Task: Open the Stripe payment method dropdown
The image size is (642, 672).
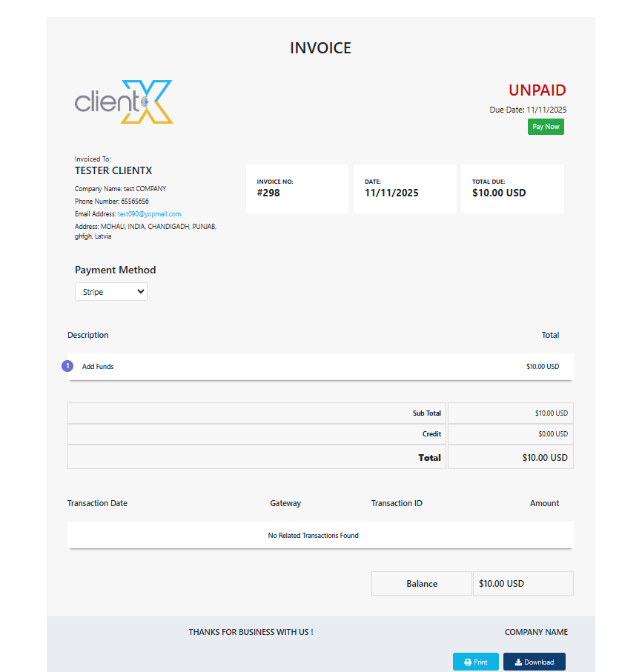Action: pyautogui.click(x=111, y=292)
